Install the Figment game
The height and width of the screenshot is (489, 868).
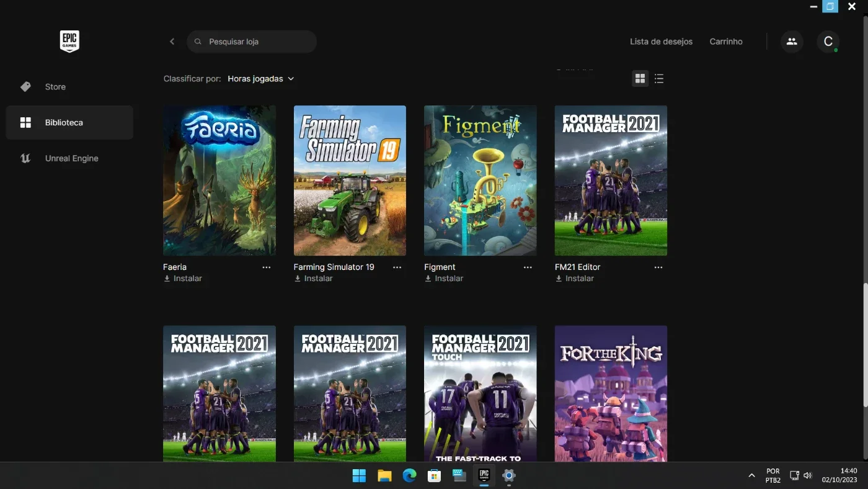(x=444, y=279)
